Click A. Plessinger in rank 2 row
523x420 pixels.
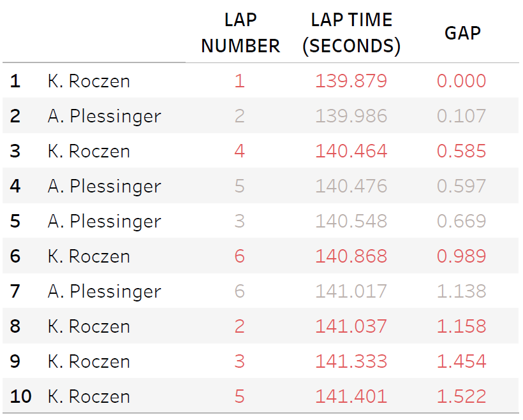(104, 116)
